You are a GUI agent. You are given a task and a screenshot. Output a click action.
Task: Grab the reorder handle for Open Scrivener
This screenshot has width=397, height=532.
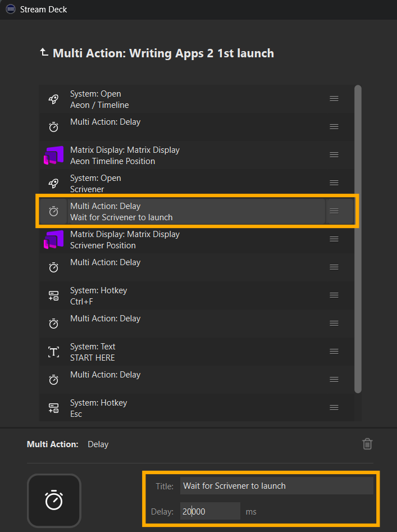click(334, 183)
